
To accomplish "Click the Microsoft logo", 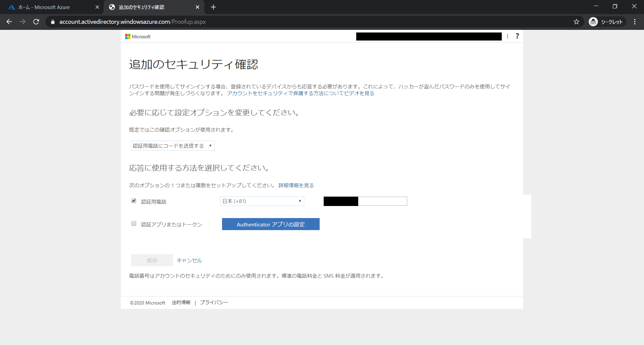I will tap(138, 37).
